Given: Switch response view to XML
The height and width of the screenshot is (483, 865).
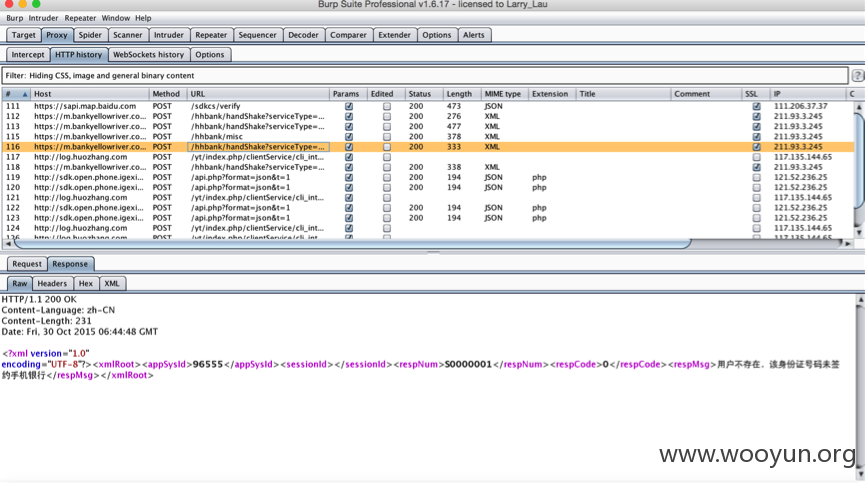Looking at the screenshot, I should (112, 283).
